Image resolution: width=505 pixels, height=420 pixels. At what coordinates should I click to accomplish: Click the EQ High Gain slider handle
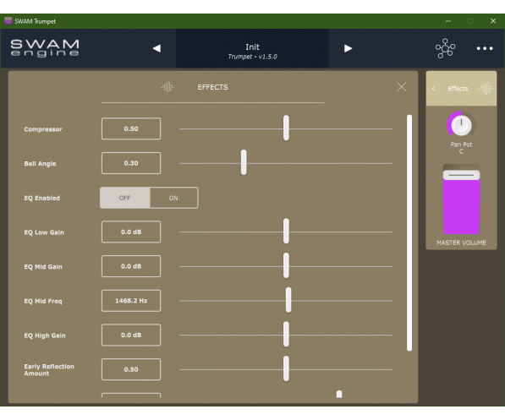(286, 335)
